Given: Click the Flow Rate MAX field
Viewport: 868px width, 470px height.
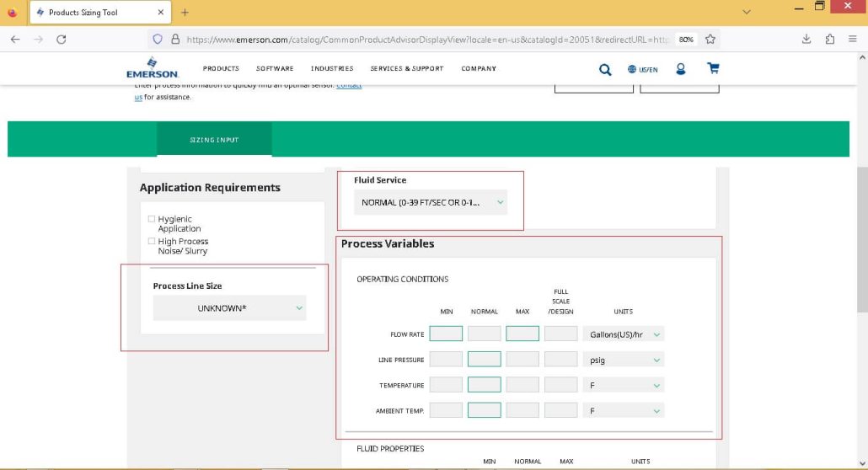Looking at the screenshot, I should 522,334.
